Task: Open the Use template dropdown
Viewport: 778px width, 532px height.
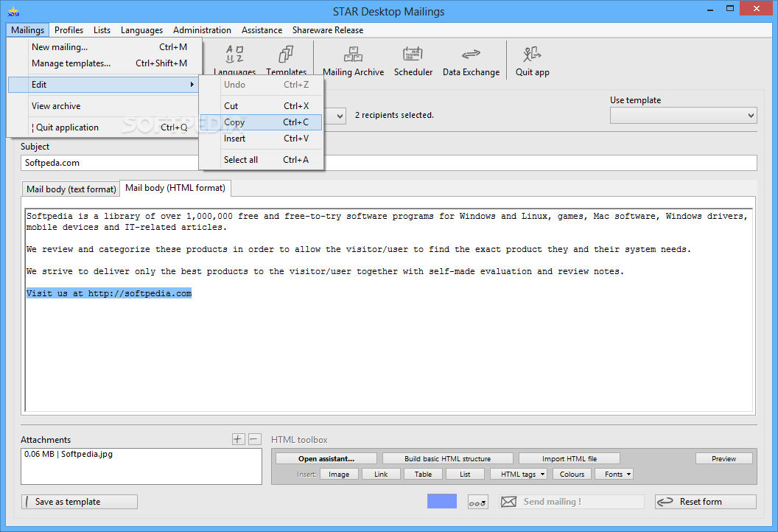Action: tap(683, 116)
